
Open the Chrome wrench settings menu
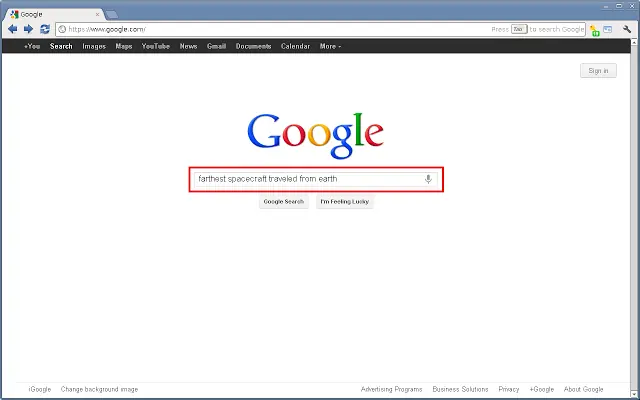click(x=627, y=29)
